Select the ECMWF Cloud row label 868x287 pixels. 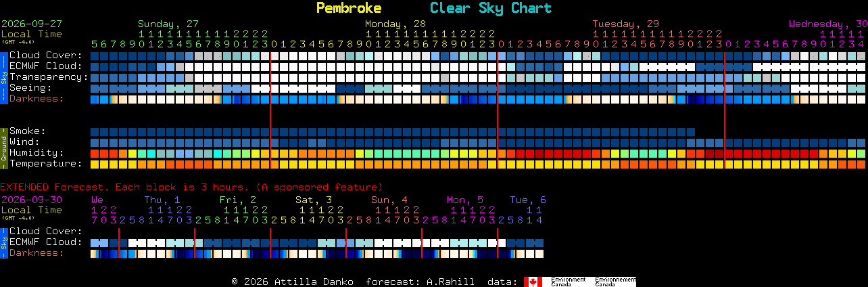coord(46,66)
